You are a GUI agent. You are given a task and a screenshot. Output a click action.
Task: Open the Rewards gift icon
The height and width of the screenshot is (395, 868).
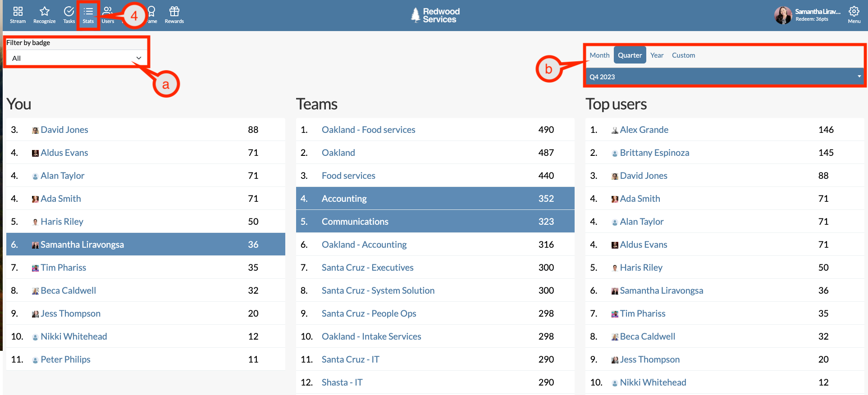pos(174,12)
